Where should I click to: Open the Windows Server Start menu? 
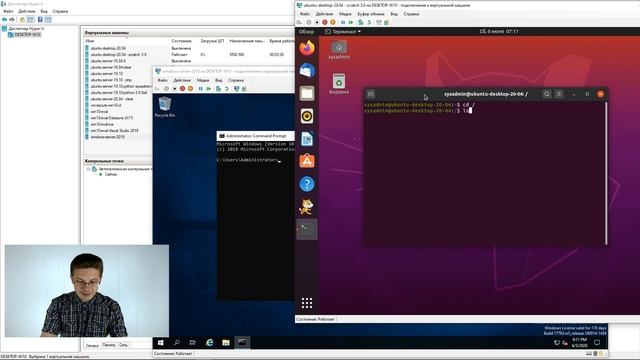tap(160, 343)
